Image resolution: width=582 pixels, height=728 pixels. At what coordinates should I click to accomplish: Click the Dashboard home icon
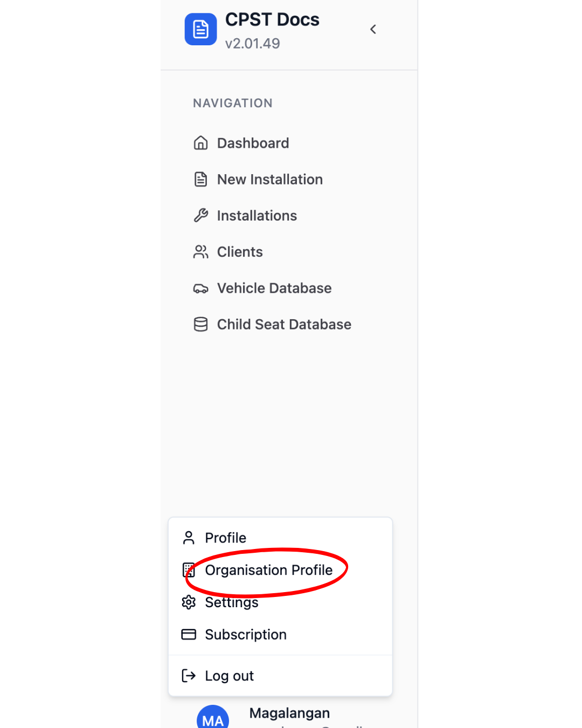tap(200, 143)
